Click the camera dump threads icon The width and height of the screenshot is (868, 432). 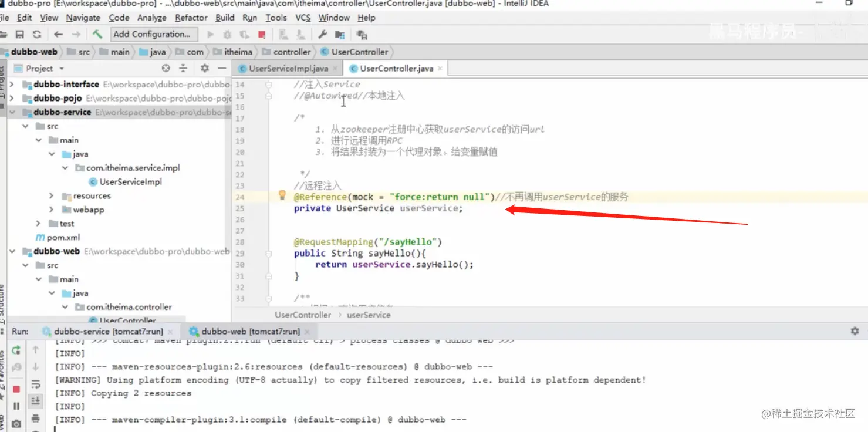pos(16,423)
